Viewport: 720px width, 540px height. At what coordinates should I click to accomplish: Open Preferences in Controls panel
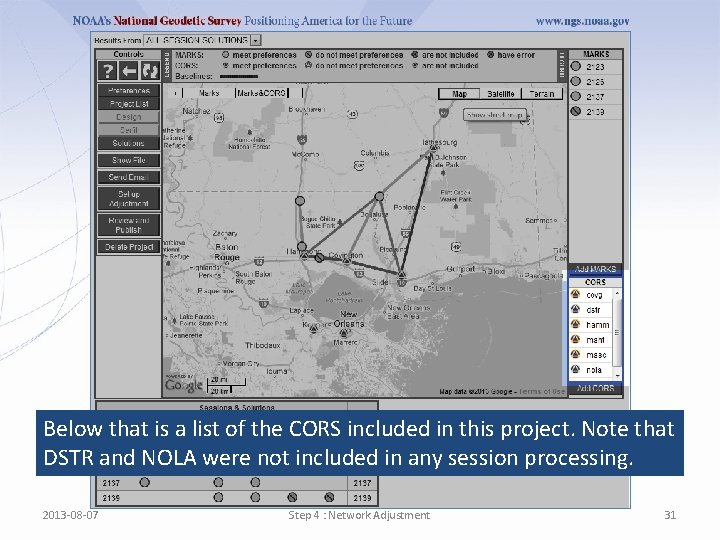pyautogui.click(x=129, y=90)
